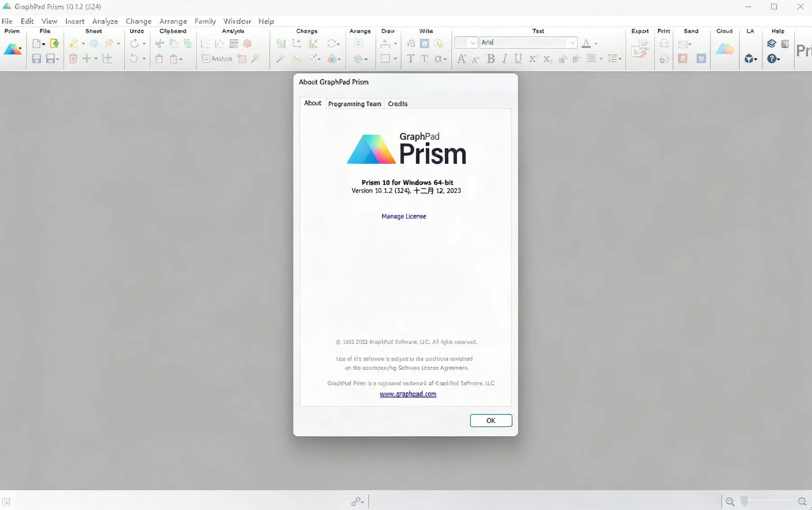
Task: Click the Print printer icon
Action: coord(664,43)
